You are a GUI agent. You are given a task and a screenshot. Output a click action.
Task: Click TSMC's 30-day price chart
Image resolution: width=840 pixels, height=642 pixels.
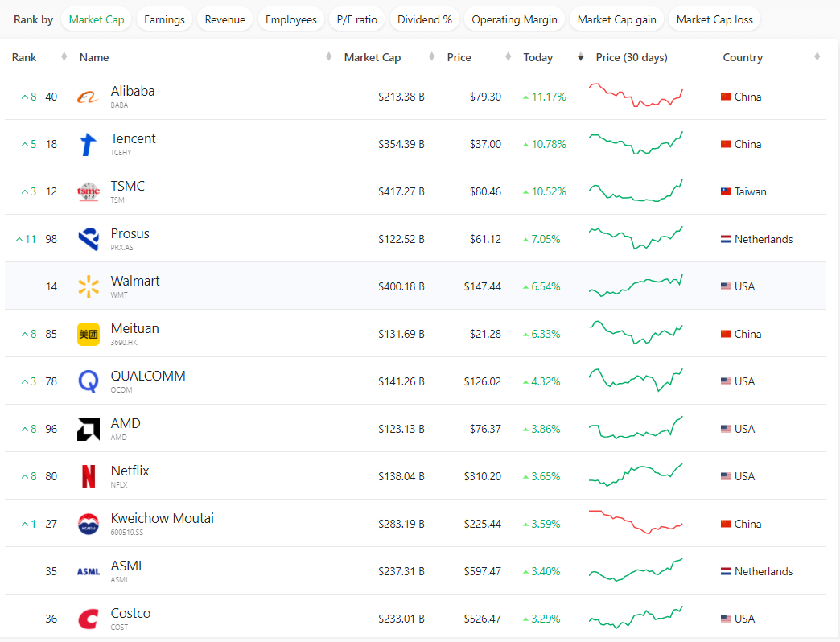[636, 190]
